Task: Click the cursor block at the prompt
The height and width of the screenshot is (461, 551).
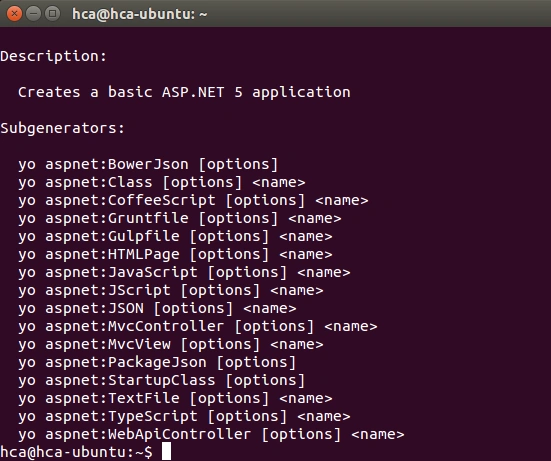Action: pos(166,451)
